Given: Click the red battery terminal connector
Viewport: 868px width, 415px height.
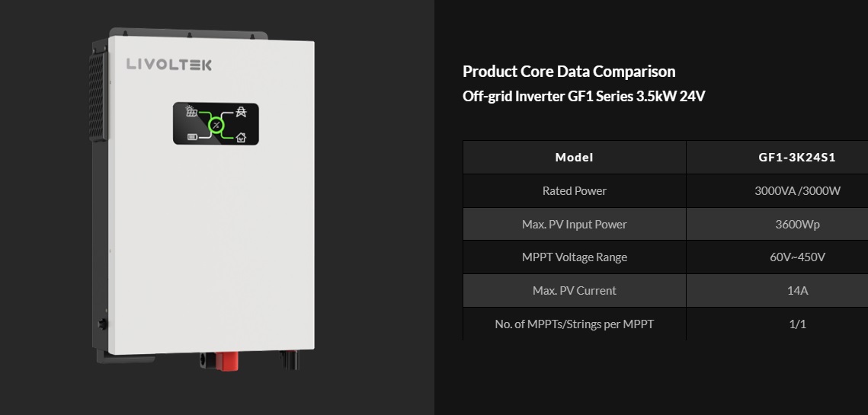Looking at the screenshot, I should [227, 360].
